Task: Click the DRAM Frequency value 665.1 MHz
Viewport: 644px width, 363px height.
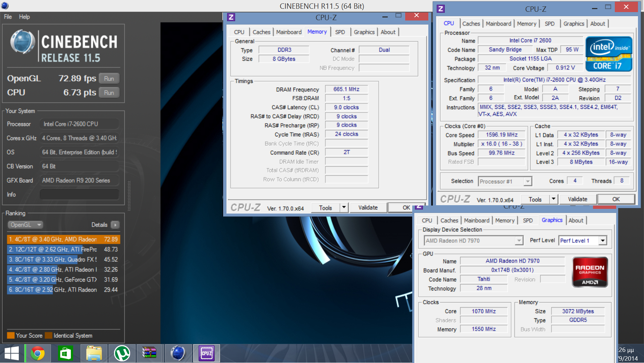Action: tap(346, 89)
